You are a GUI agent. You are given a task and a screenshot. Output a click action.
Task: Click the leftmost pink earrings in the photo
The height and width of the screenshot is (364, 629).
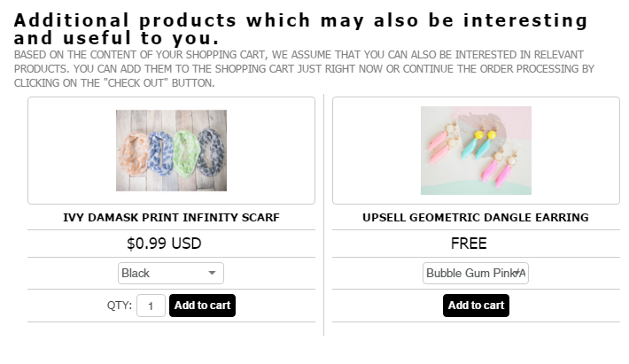pyautogui.click(x=438, y=143)
